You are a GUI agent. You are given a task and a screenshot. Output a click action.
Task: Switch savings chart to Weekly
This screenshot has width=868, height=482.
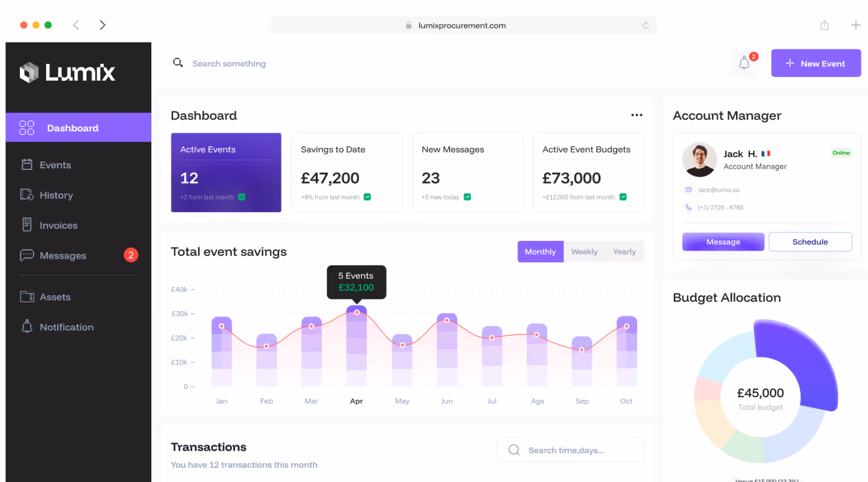pos(584,252)
